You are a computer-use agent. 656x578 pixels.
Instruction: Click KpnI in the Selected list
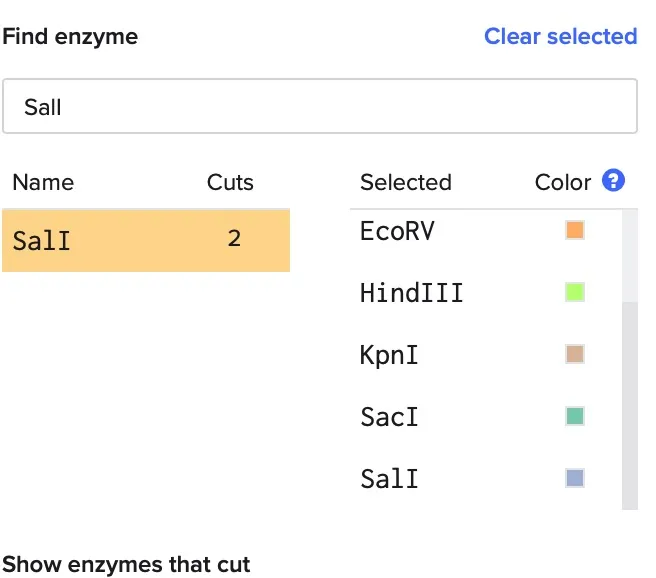(x=388, y=356)
